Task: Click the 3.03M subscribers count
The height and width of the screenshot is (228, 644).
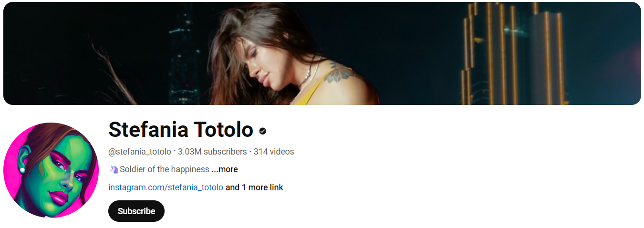Action: click(212, 152)
